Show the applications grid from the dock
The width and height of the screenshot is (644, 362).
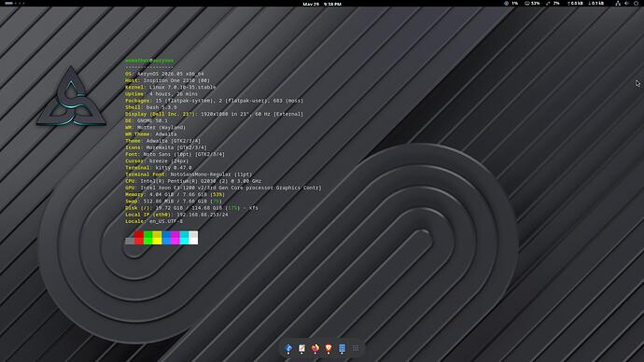click(x=356, y=348)
